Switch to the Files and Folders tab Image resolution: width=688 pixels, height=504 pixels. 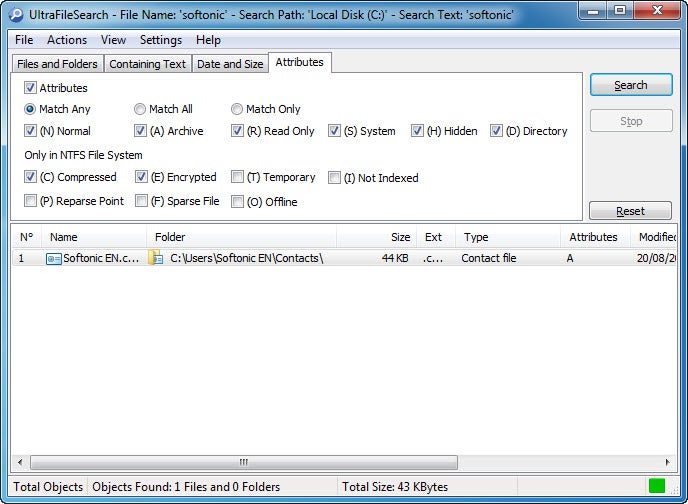coord(57,64)
